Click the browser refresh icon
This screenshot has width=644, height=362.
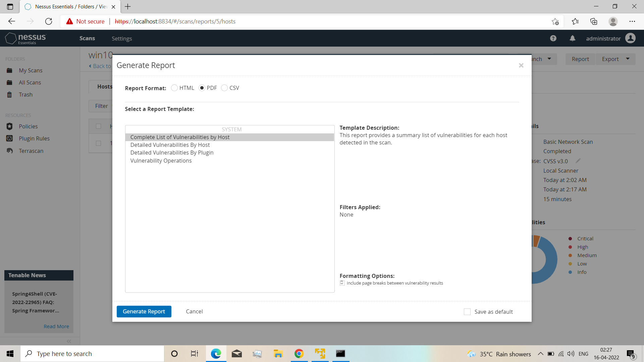(x=49, y=21)
